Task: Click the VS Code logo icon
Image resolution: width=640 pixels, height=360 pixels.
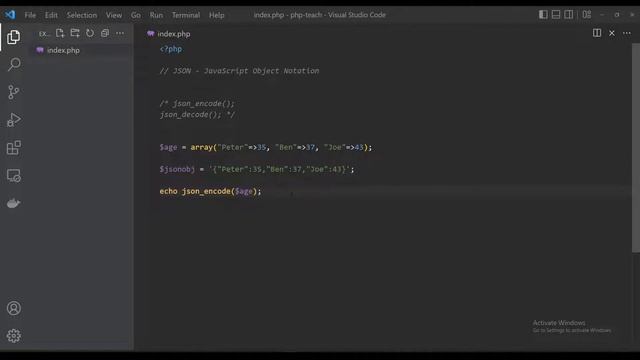Action: 10,15
